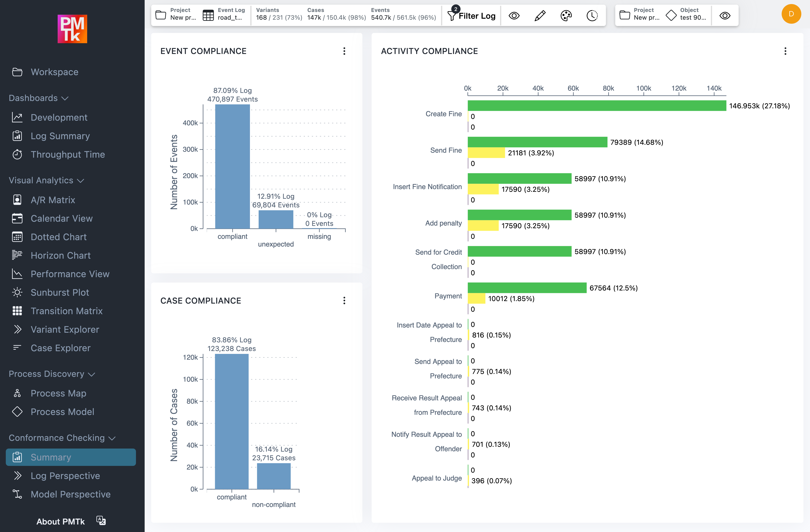The image size is (810, 532).
Task: Switch to the Model Perspective page
Action: [x=70, y=494]
